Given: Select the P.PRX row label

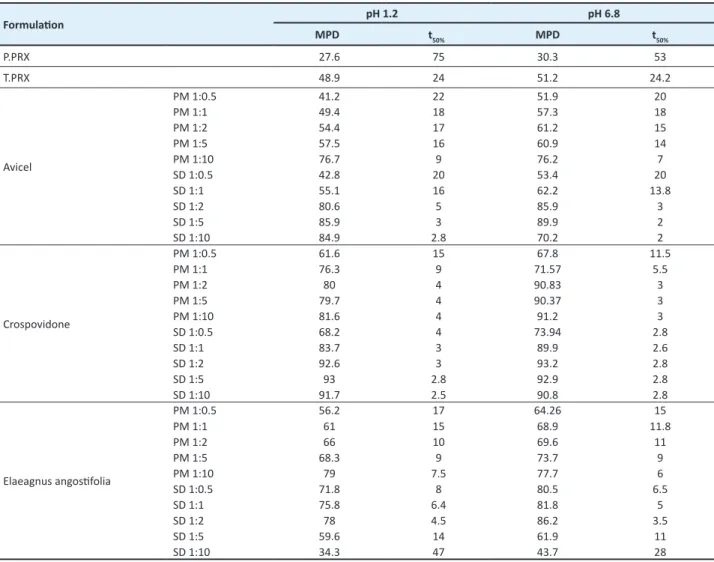Looking at the screenshot, I should [x=16, y=57].
